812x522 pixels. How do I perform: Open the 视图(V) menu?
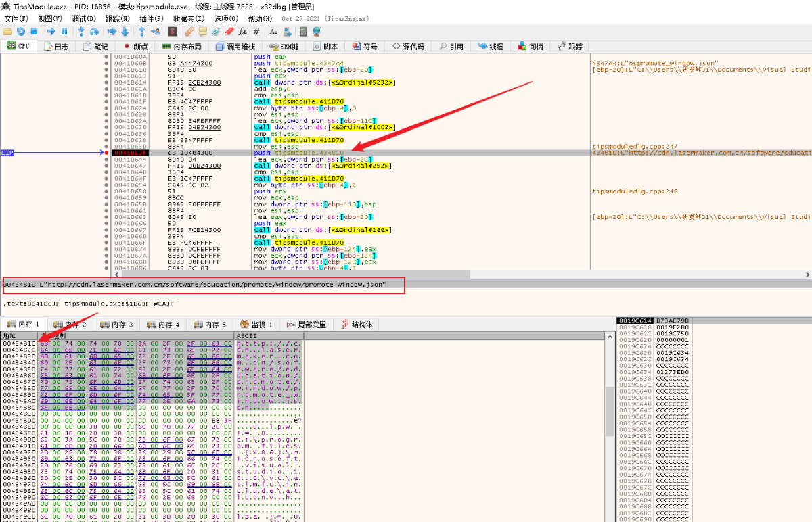tap(49, 18)
